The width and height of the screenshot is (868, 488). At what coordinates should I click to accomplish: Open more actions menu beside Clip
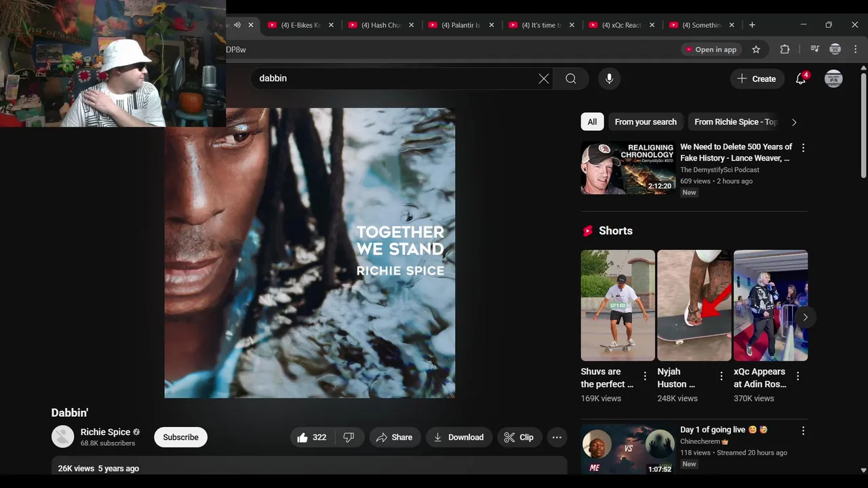(557, 437)
